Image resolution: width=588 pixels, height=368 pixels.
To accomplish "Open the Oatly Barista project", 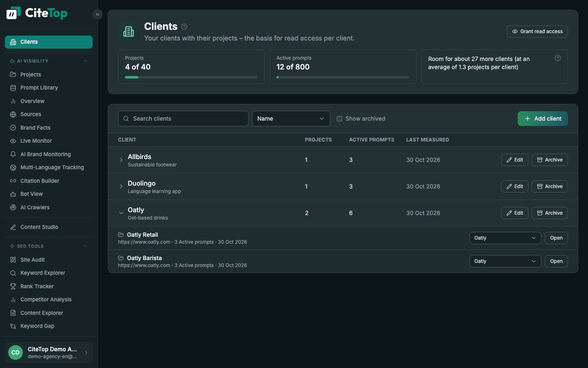I will (x=556, y=261).
